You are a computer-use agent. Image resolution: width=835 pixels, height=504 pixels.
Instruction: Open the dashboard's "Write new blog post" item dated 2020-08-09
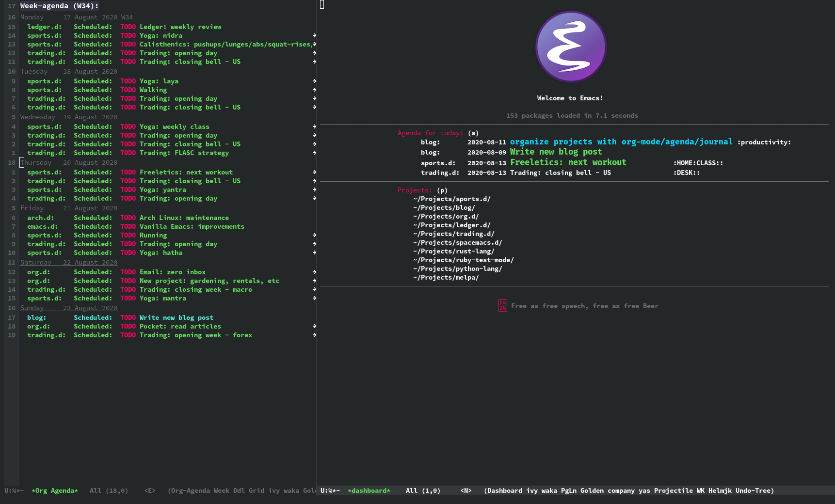coord(556,152)
